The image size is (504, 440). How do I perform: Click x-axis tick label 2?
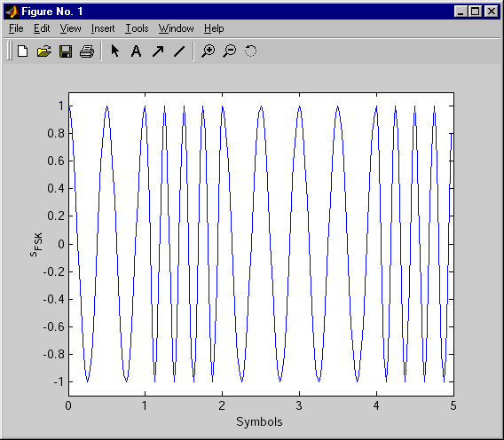[222, 406]
